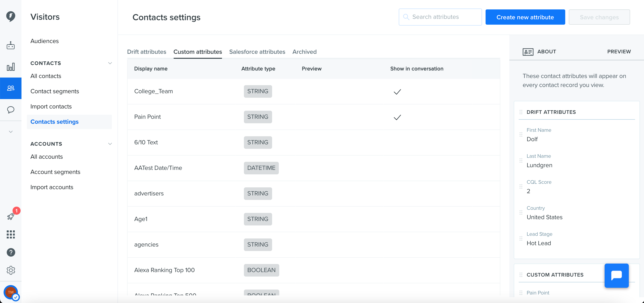Go to All contacts
This screenshot has height=303, width=644.
click(x=46, y=76)
